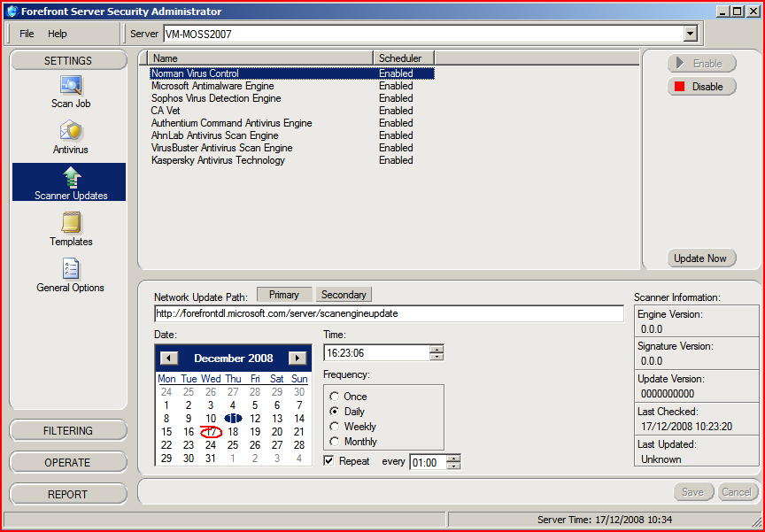Click the Network Update Path text field
Screen dimensions: 765x532
(388, 314)
